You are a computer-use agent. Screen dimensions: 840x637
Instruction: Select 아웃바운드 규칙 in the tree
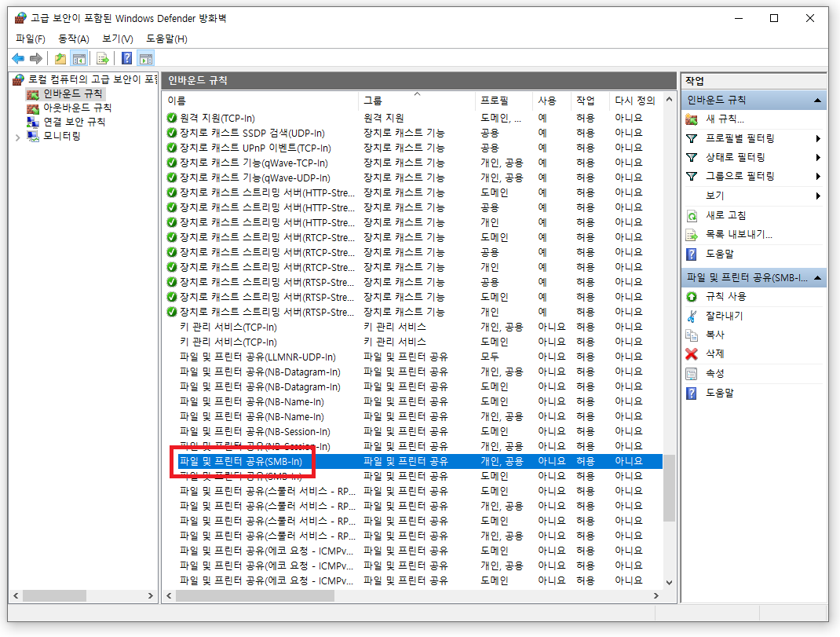click(77, 108)
